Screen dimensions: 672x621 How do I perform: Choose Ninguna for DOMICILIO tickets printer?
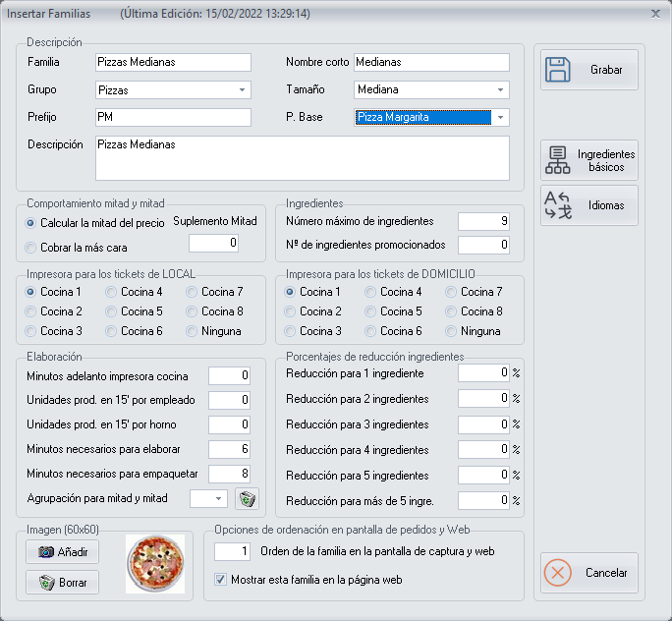(x=452, y=331)
